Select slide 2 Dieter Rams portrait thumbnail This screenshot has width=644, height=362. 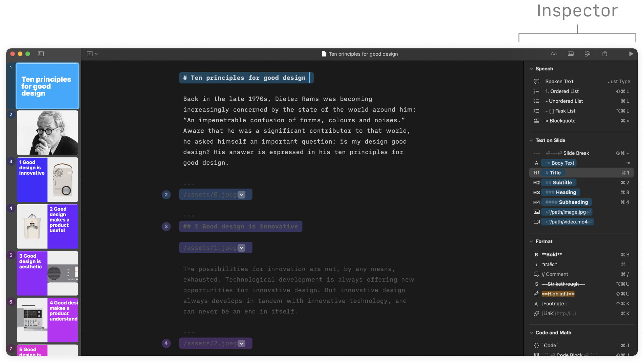[47, 133]
